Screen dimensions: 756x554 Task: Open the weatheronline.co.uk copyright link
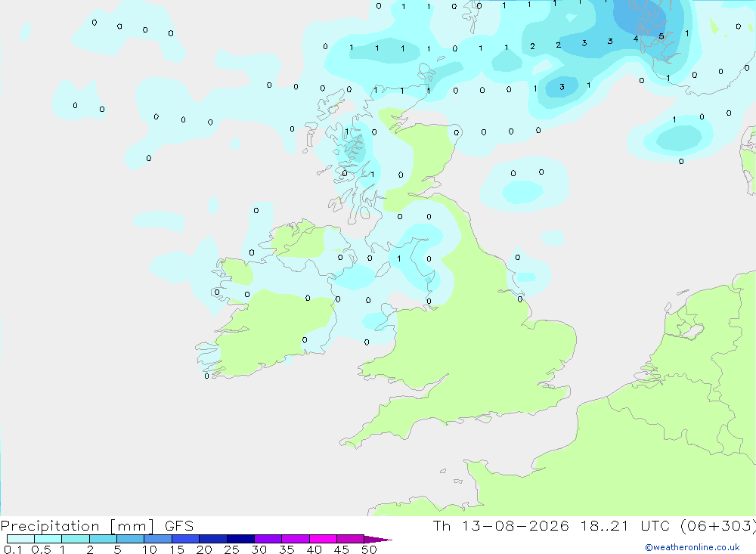point(692,547)
